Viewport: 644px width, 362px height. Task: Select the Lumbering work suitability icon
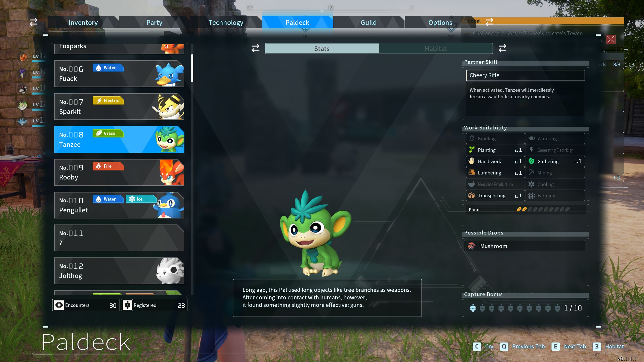click(472, 172)
